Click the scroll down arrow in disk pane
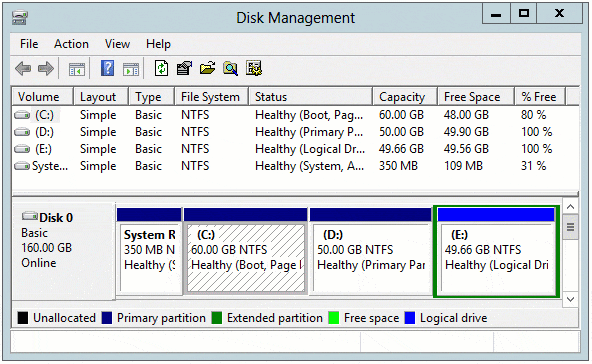Viewport: 592px width, 364px height. pos(570,299)
